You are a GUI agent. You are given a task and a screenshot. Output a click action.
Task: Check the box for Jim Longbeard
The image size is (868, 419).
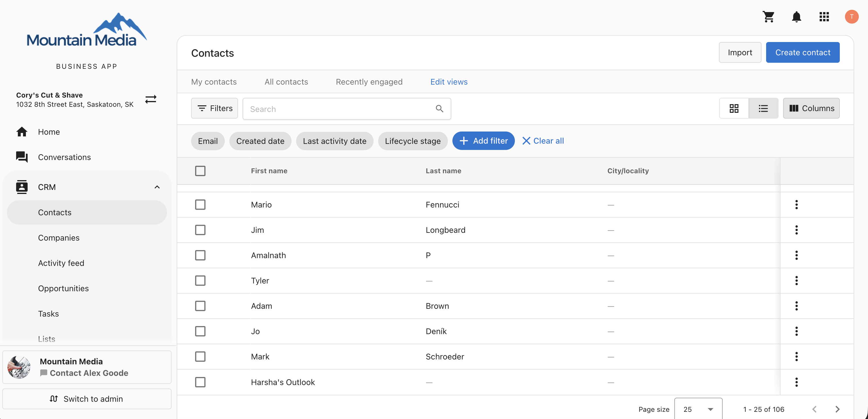200,230
